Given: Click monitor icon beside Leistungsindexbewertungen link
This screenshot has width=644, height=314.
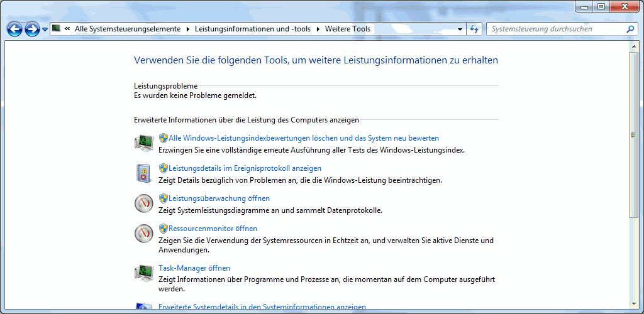Looking at the screenshot, I should (144, 143).
